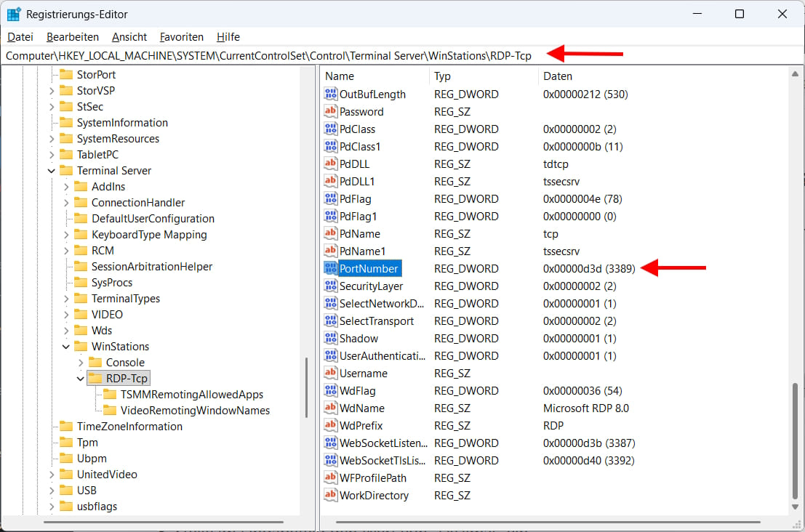Select the UserAuthentication value icon
Viewport: 805px width, 532px height.
331,355
